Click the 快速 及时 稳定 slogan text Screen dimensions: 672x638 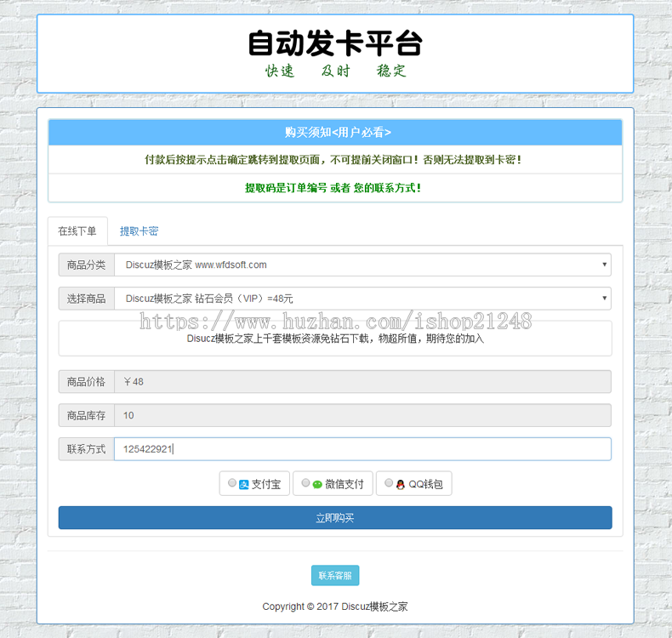[335, 71]
